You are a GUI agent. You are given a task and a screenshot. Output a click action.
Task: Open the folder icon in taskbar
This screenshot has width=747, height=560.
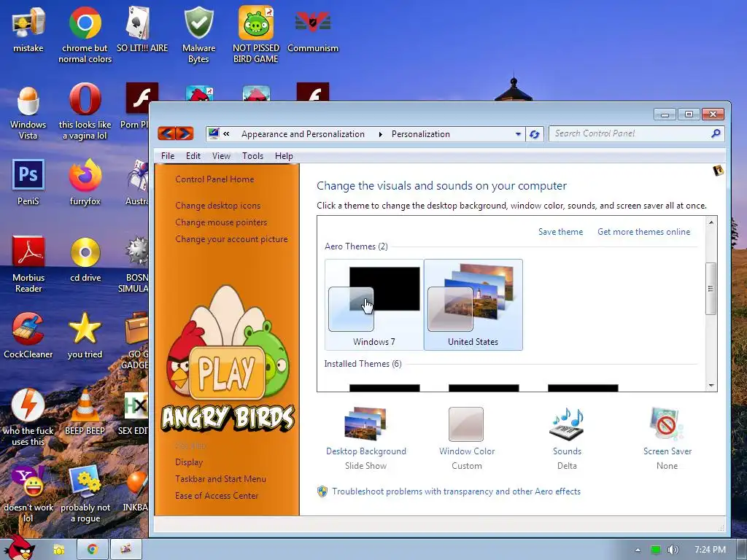pos(59,550)
